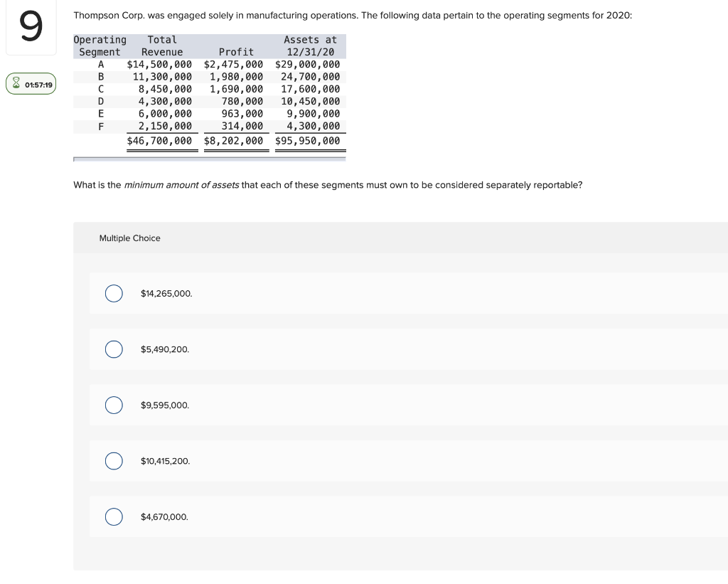The image size is (728, 584).
Task: Mark the $10,415,200 radio option
Action: 114,461
